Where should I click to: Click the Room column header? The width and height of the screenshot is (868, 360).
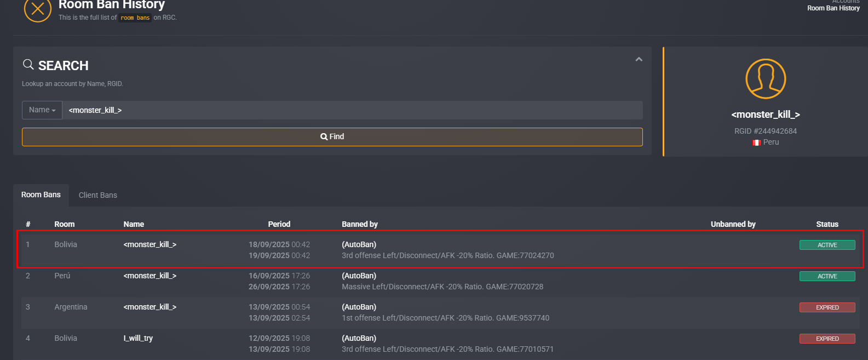pos(65,224)
